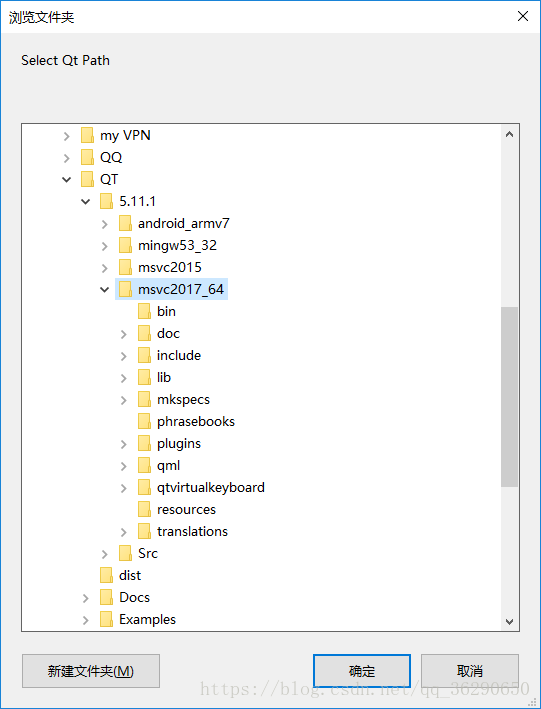Select the 5.11.1 folder name
The width and height of the screenshot is (541, 709).
138,201
